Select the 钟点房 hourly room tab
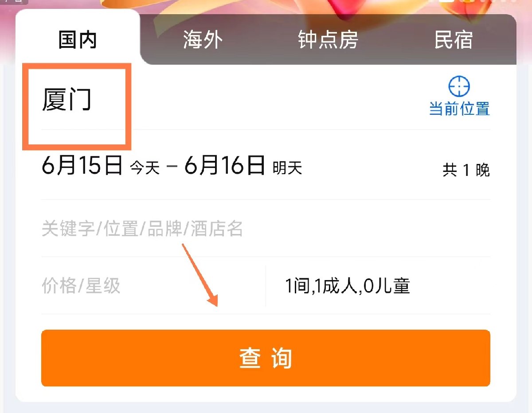The width and height of the screenshot is (532, 413). coord(328,40)
